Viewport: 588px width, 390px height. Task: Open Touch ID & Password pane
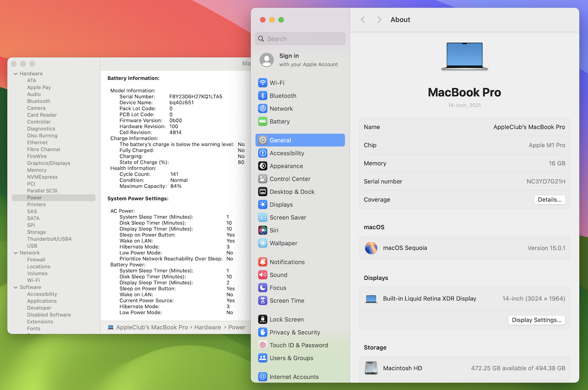(300, 345)
